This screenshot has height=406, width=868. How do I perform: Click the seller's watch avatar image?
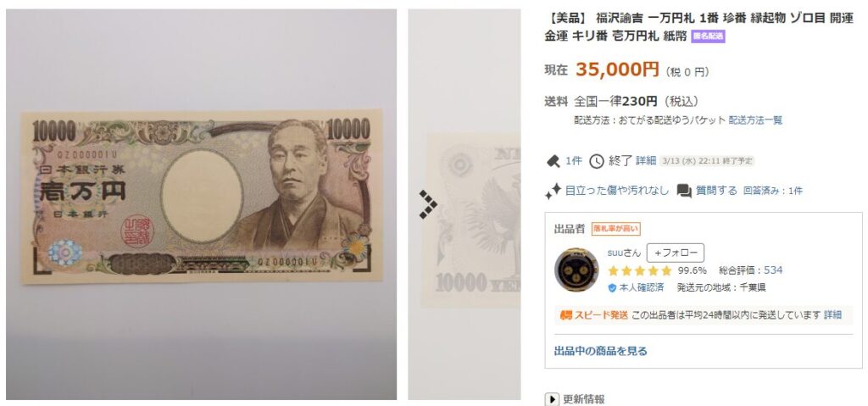[576, 270]
